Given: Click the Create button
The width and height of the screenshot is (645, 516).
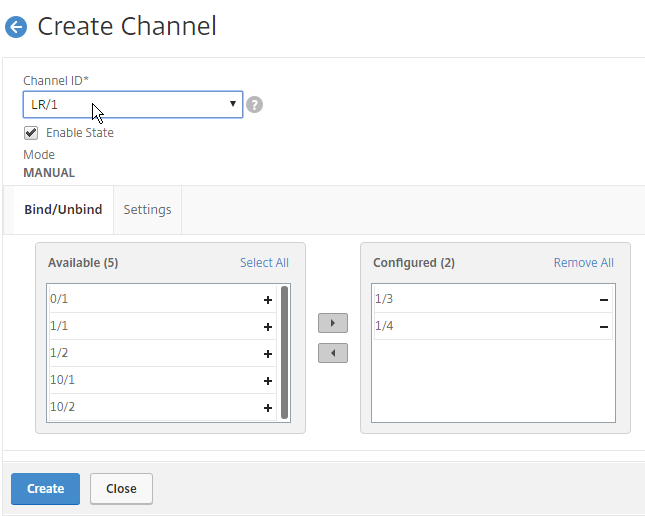Looking at the screenshot, I should (x=45, y=488).
